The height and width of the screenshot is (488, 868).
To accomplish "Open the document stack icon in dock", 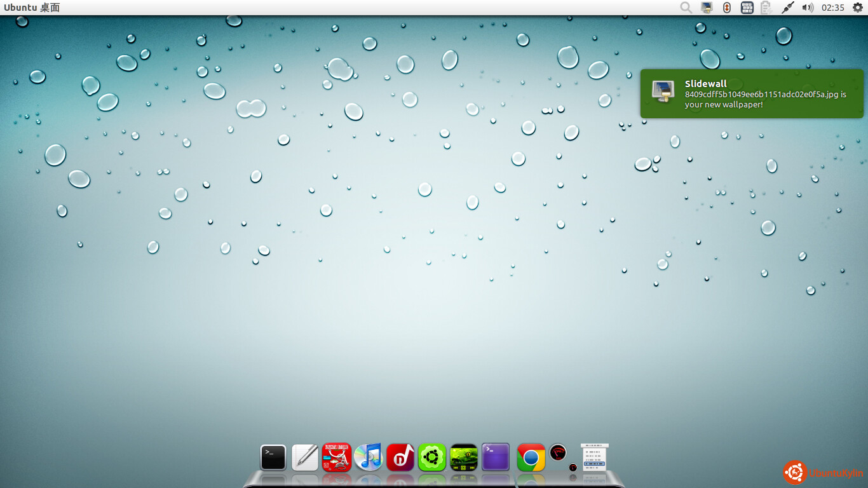I will tap(594, 456).
